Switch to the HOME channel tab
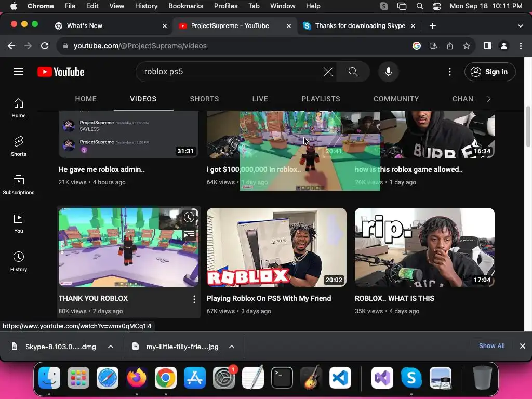532x399 pixels. click(x=86, y=99)
